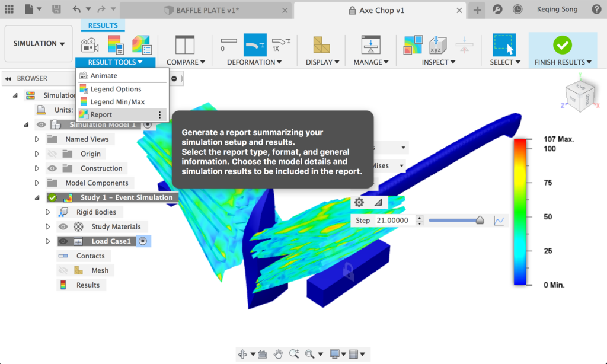The image size is (607, 364).
Task: Expand the Rigid Bodies browser entry
Action: point(48,212)
